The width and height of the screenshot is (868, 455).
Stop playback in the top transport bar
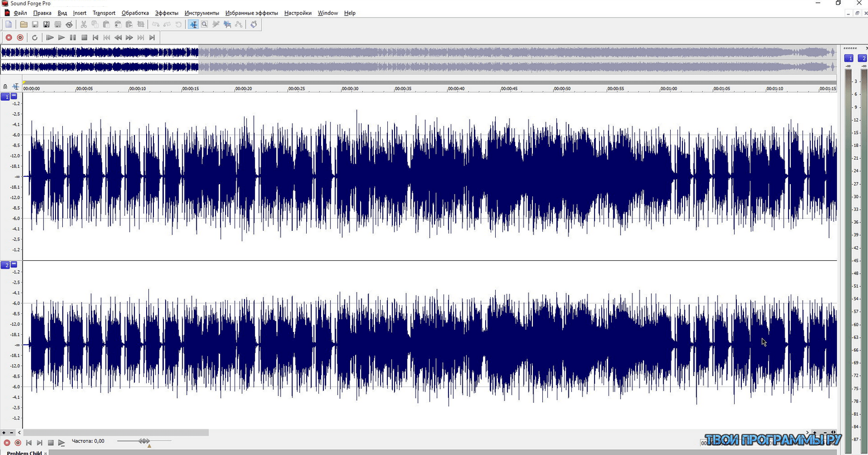[84, 38]
